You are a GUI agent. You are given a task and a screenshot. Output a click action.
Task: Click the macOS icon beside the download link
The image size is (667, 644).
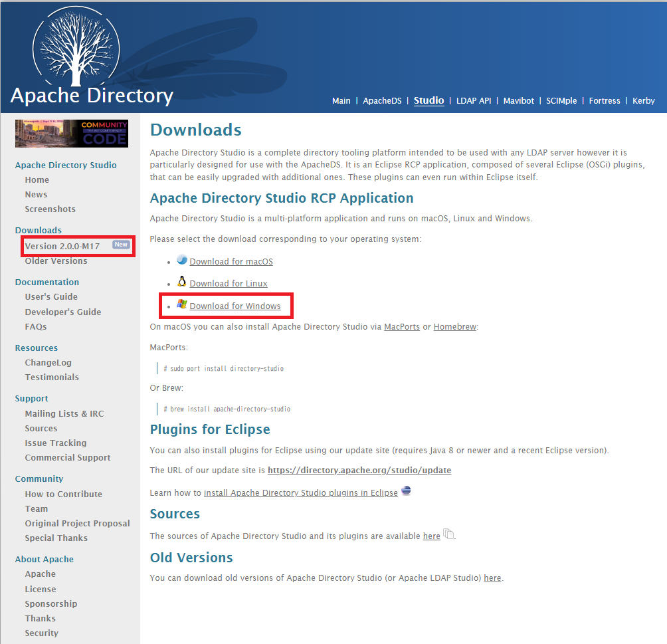click(182, 260)
